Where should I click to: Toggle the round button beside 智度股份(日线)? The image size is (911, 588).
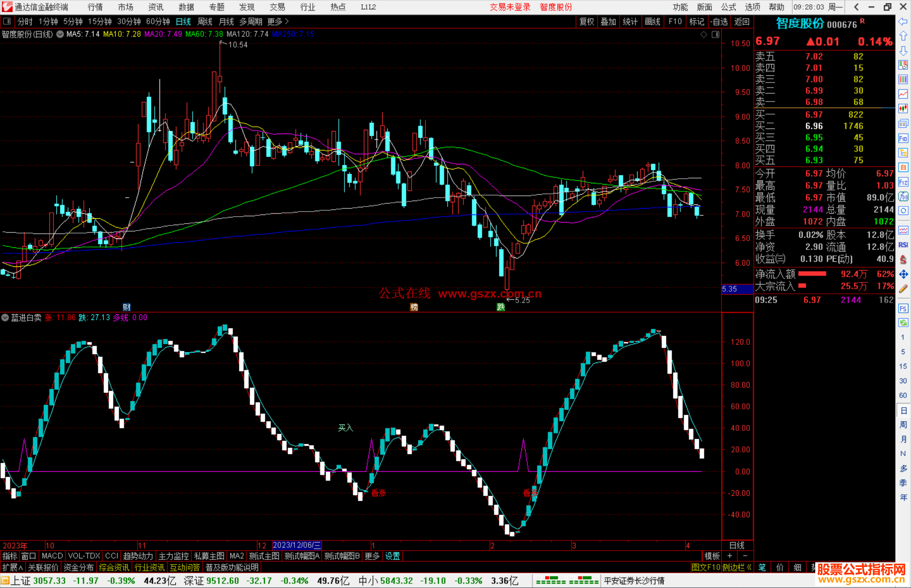point(60,34)
